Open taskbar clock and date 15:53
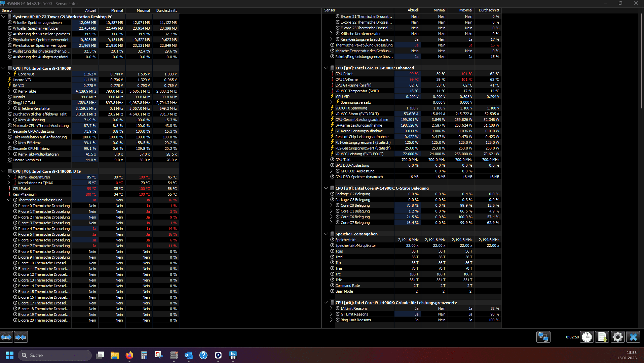Viewport: 644px width, 363px height. click(x=628, y=355)
